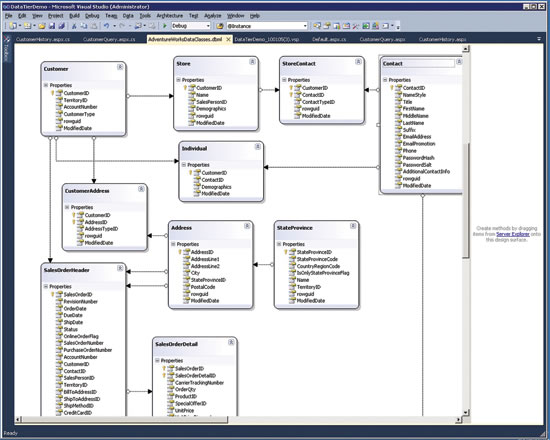Close the AdventureWorksDataClasses.dbml tab

(228, 39)
